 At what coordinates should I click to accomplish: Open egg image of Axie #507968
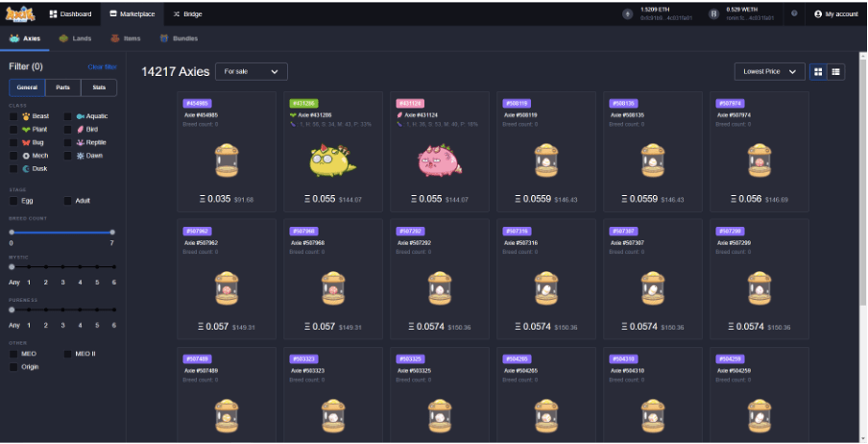(x=333, y=288)
